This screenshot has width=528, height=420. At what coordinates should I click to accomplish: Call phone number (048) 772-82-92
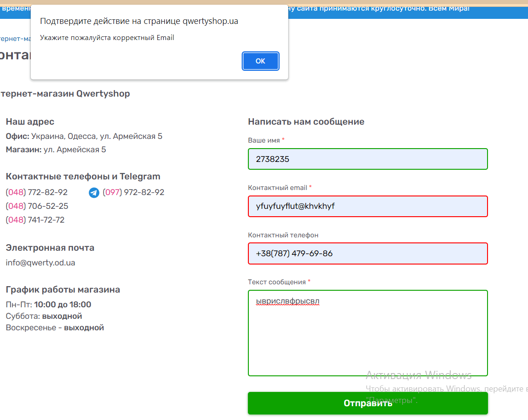pyautogui.click(x=37, y=192)
